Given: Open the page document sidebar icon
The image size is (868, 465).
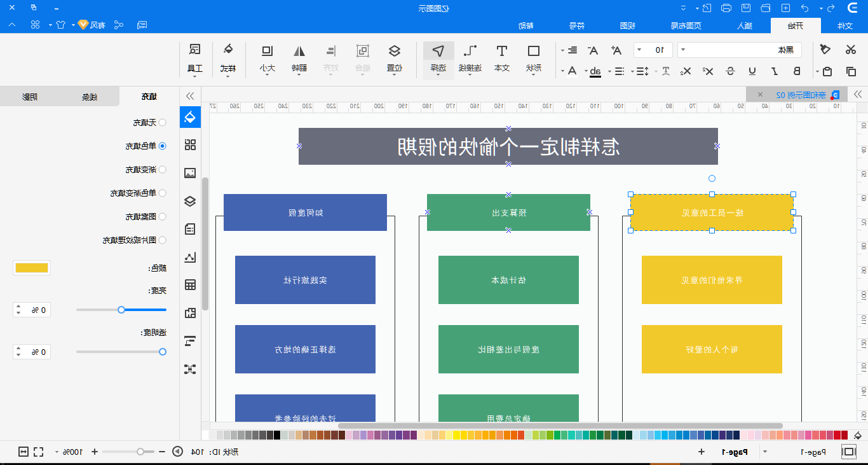Looking at the screenshot, I should pos(190,229).
